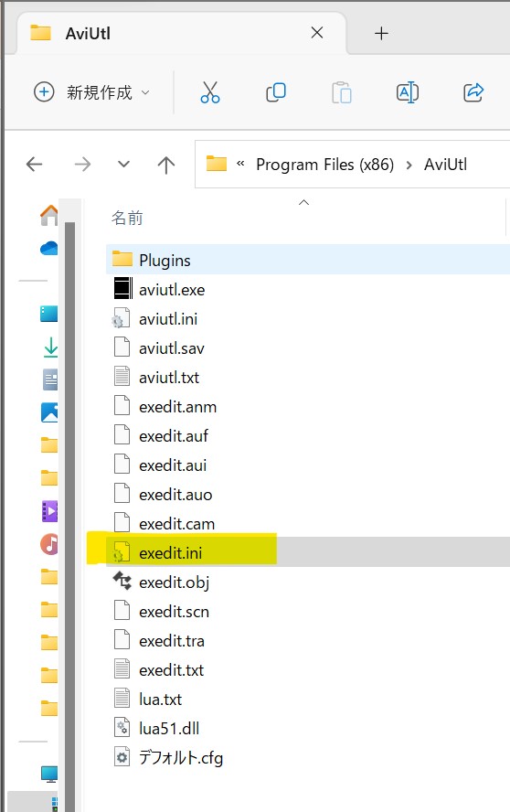Image resolution: width=510 pixels, height=812 pixels.
Task: Click the Rename icon in toolbar
Action: [x=408, y=92]
